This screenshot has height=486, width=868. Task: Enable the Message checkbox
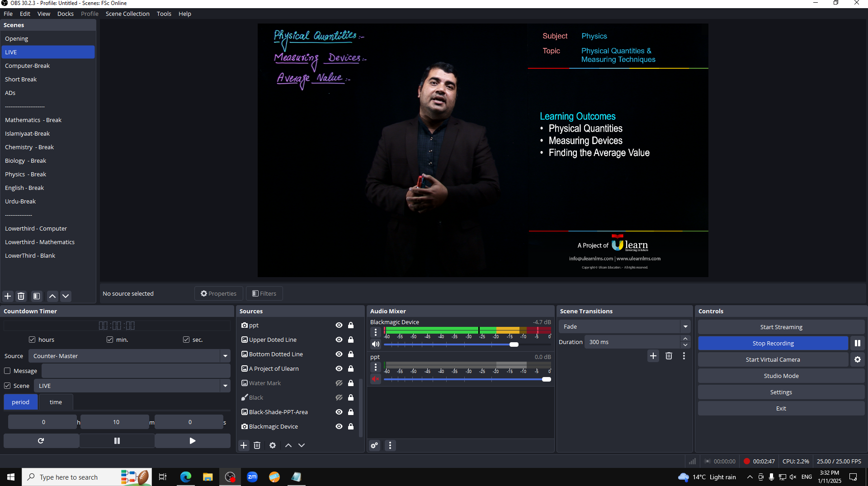coord(7,371)
